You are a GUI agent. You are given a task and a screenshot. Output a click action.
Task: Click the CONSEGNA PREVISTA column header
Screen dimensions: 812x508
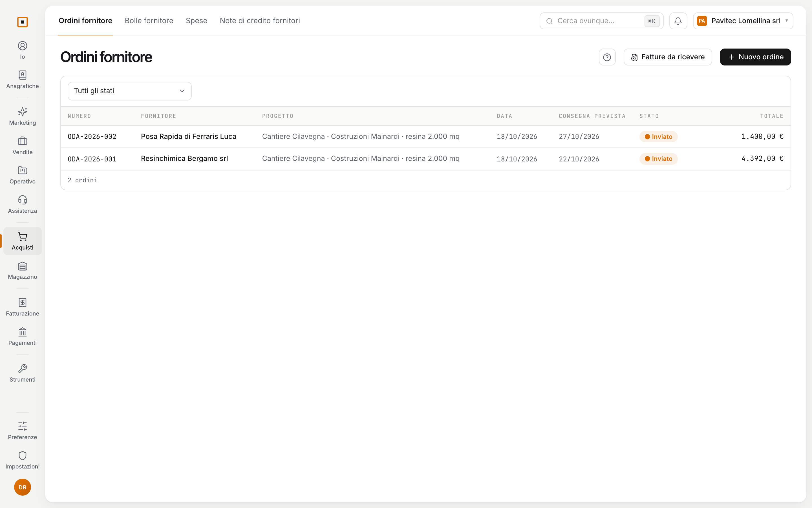[592, 116]
